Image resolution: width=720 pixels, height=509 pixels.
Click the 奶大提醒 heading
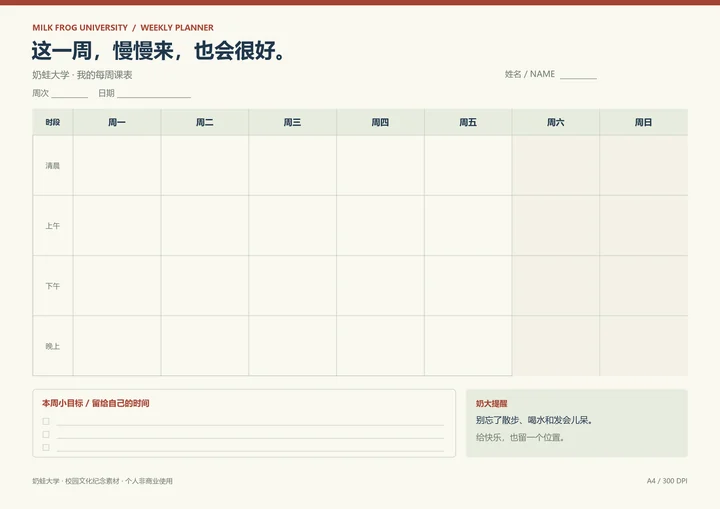tap(491, 403)
